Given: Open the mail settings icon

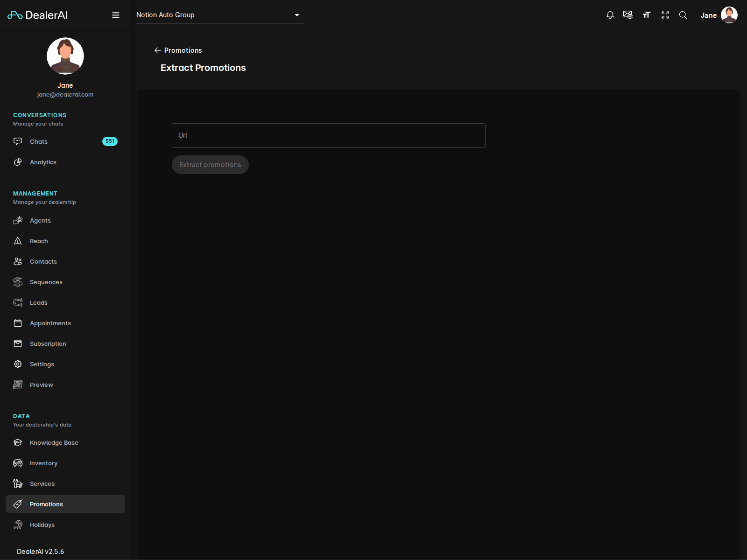Looking at the screenshot, I should 628,15.
